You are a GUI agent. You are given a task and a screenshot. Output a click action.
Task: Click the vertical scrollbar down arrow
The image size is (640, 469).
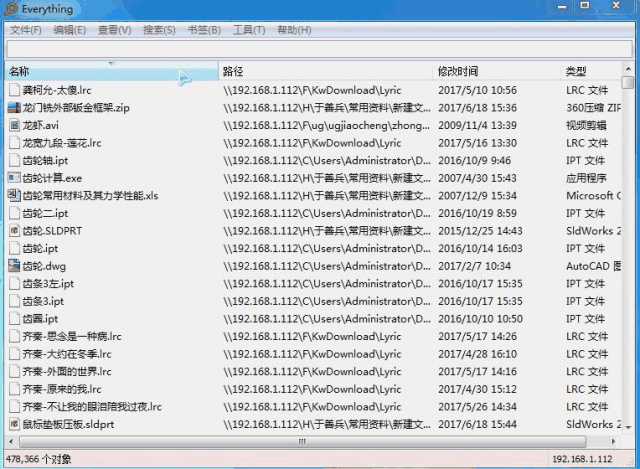(628, 427)
